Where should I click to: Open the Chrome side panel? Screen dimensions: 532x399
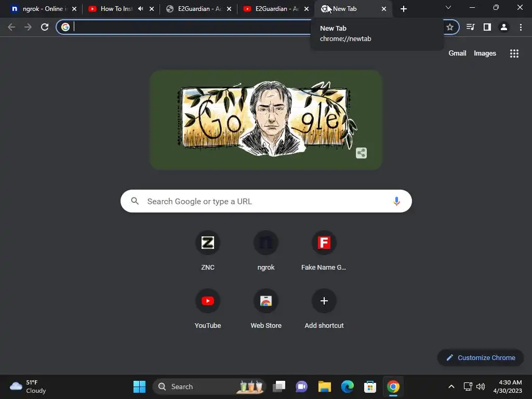(487, 27)
